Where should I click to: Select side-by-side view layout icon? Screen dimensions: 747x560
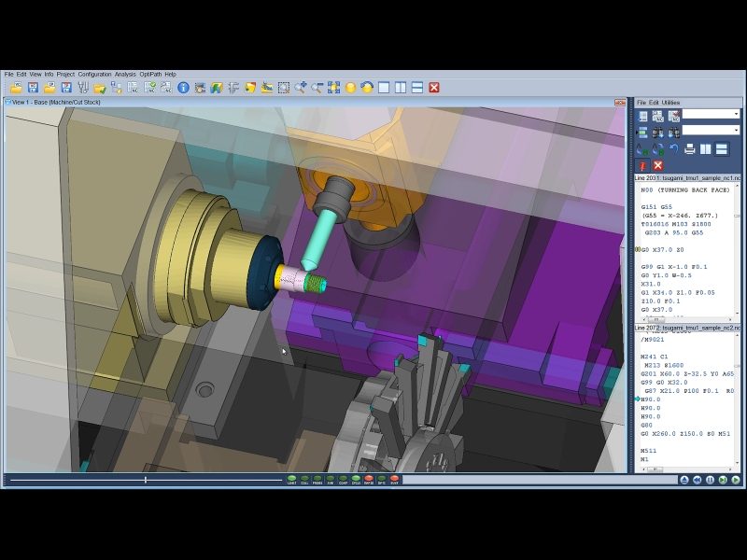(x=401, y=88)
